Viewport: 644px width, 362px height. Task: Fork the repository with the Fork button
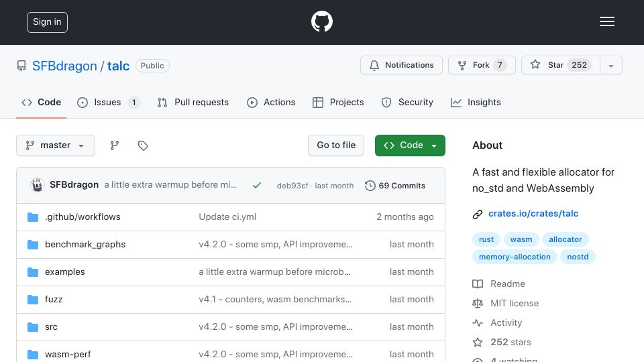coord(482,65)
